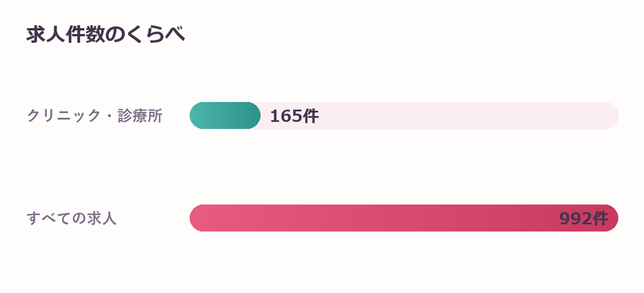The width and height of the screenshot is (644, 293).
Task: Select the クリニック・診療所 row label
Action: (94, 116)
